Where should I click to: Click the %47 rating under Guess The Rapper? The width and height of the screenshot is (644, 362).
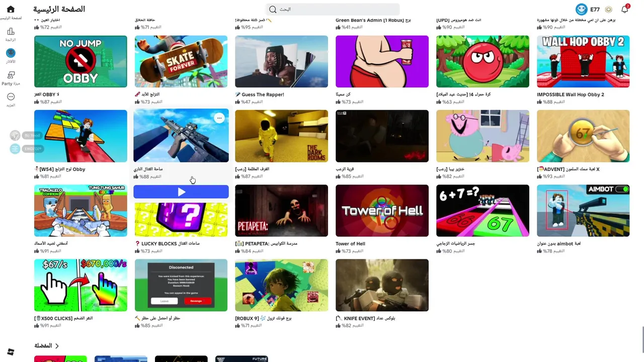click(x=250, y=102)
